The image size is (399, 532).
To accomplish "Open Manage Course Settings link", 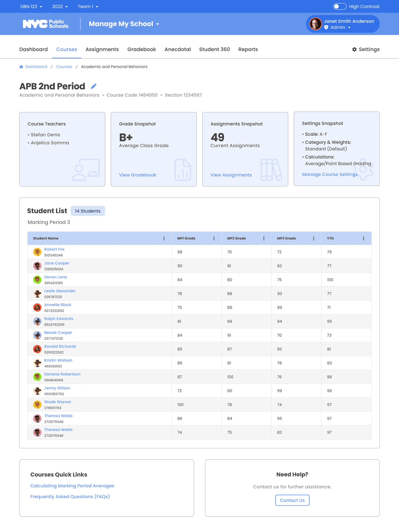I will click(x=330, y=174).
